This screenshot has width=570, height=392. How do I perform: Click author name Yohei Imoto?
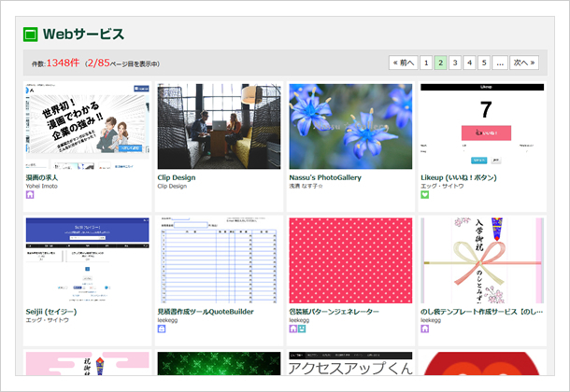tap(41, 187)
